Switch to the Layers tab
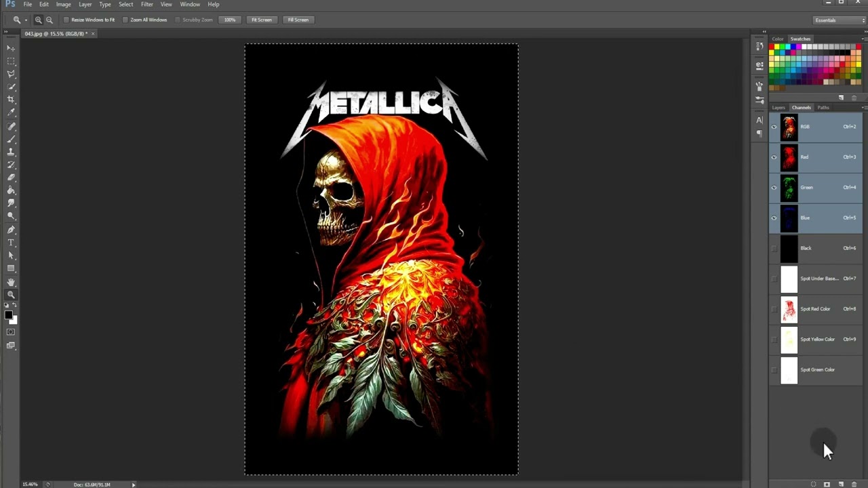 (x=778, y=108)
